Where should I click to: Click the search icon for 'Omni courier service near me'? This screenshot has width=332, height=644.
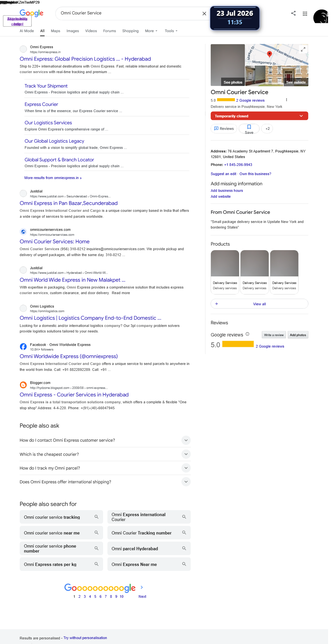(x=96, y=533)
